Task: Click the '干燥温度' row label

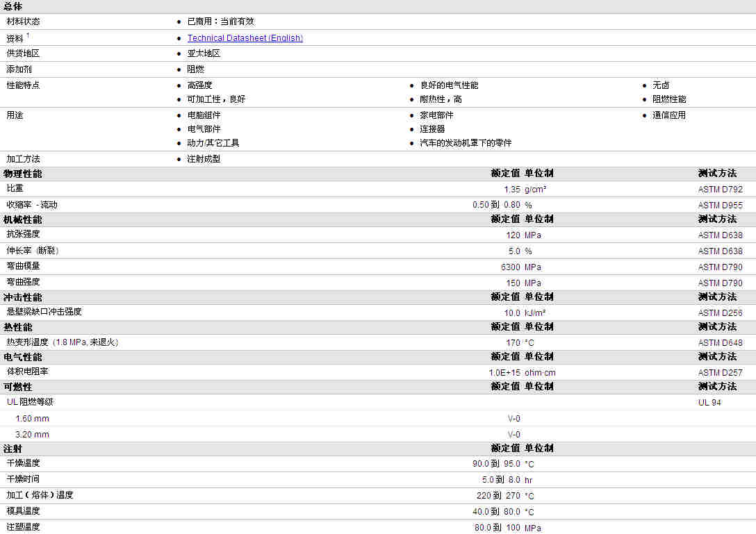Action: pyautogui.click(x=23, y=463)
